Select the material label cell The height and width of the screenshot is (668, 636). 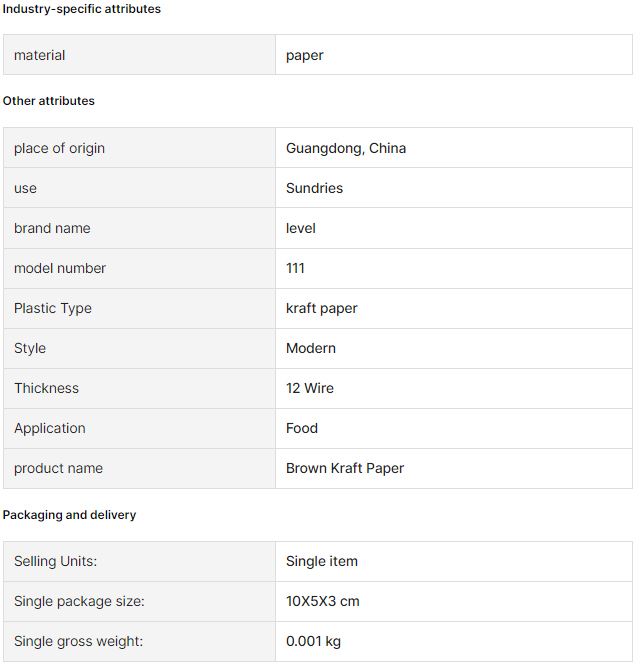139,55
